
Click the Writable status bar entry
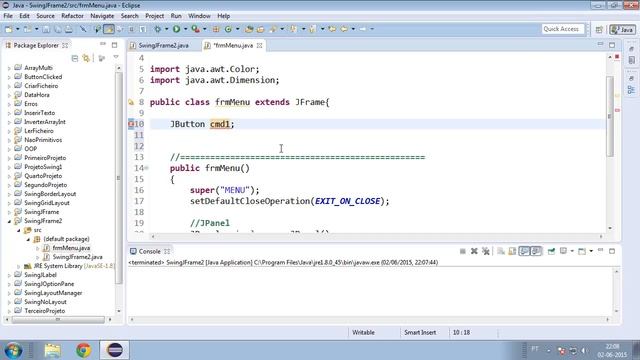click(x=363, y=332)
